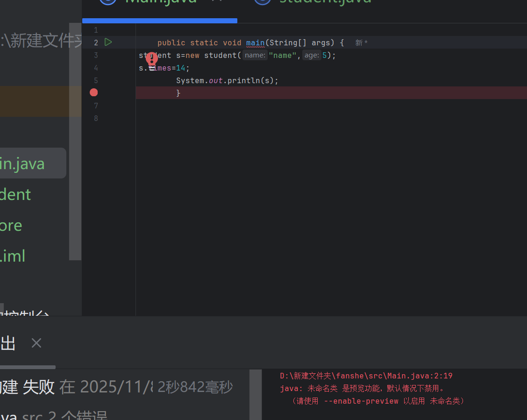Click the age parameter hint in constructor call

pyautogui.click(x=311, y=55)
